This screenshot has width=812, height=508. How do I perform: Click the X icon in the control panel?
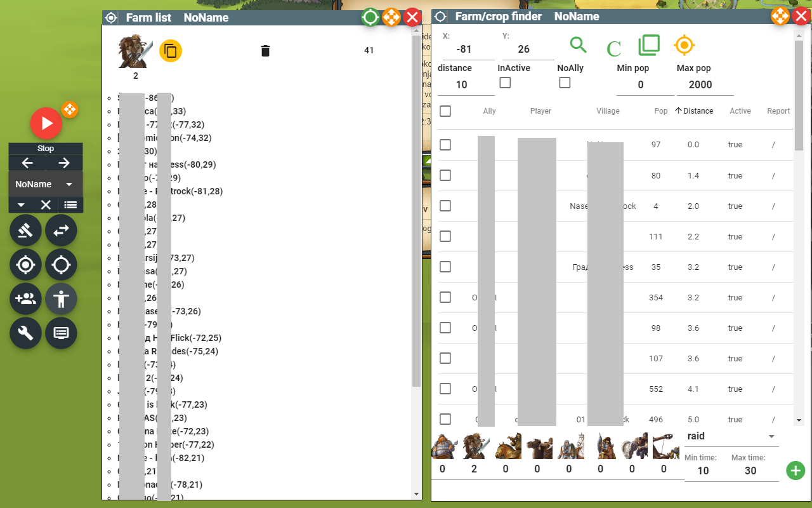click(x=46, y=204)
